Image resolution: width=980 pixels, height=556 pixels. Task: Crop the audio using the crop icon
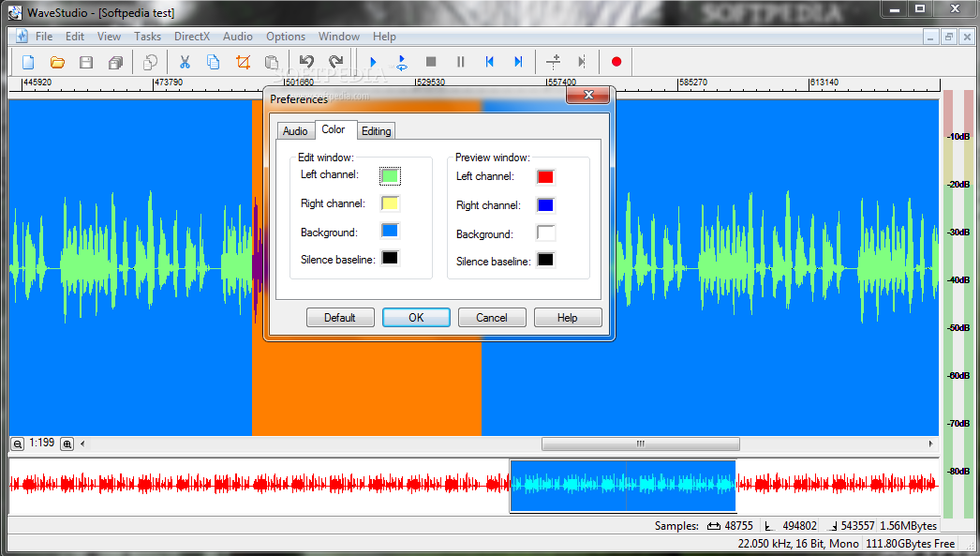click(243, 62)
